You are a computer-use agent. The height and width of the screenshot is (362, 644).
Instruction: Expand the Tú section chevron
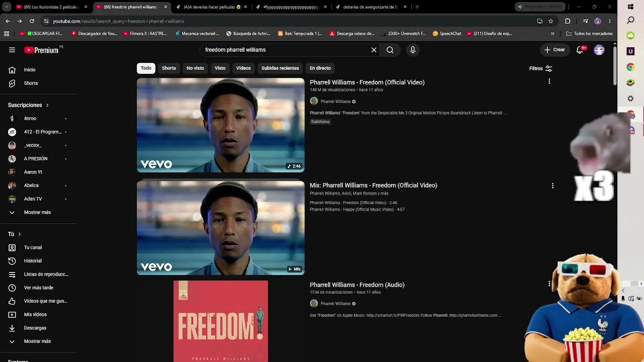(x=20, y=234)
